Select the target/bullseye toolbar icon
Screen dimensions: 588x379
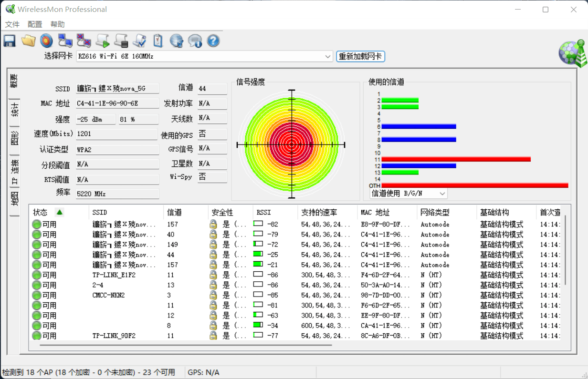tap(46, 41)
